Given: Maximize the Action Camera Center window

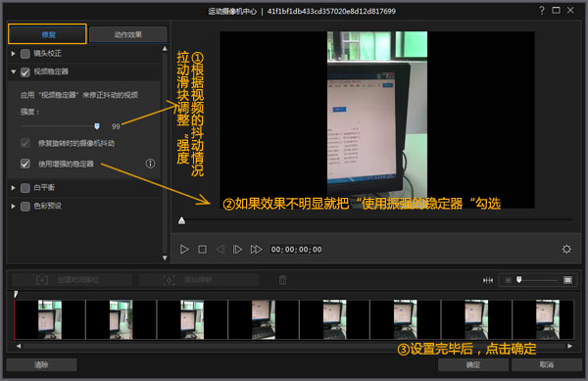Looking at the screenshot, I should [x=556, y=11].
